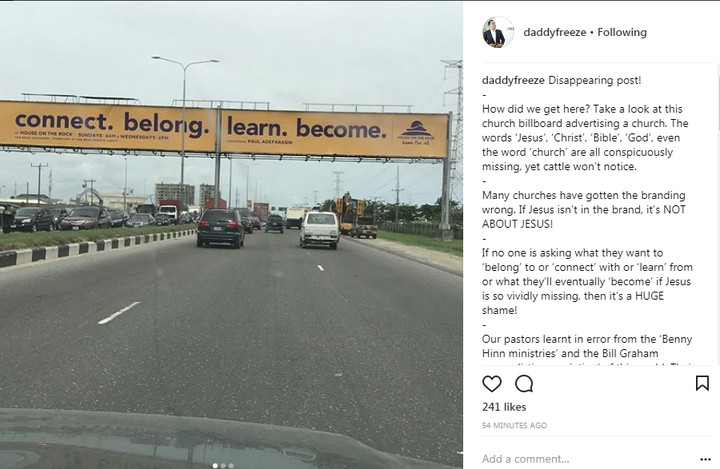Open the three-dot more options menu

[705, 459]
